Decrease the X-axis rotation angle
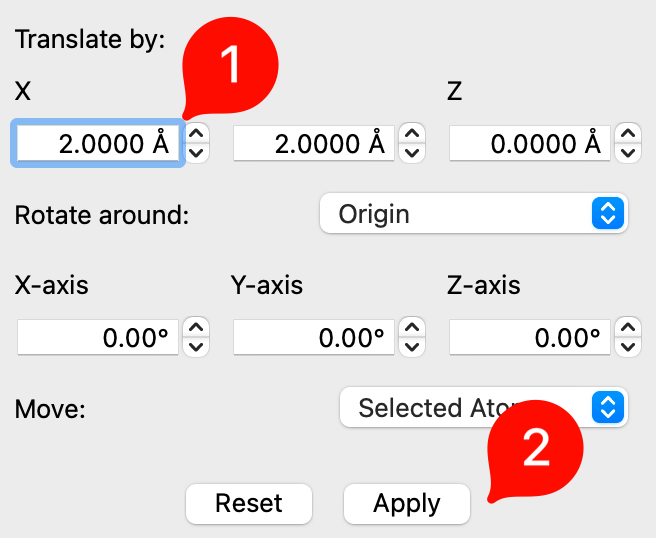Screen dimensions: 656x538 pyautogui.click(x=198, y=347)
